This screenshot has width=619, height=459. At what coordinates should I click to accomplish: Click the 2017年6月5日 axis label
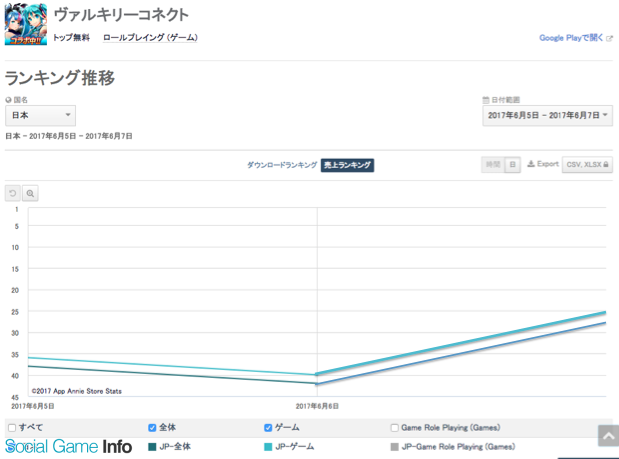click(x=32, y=406)
